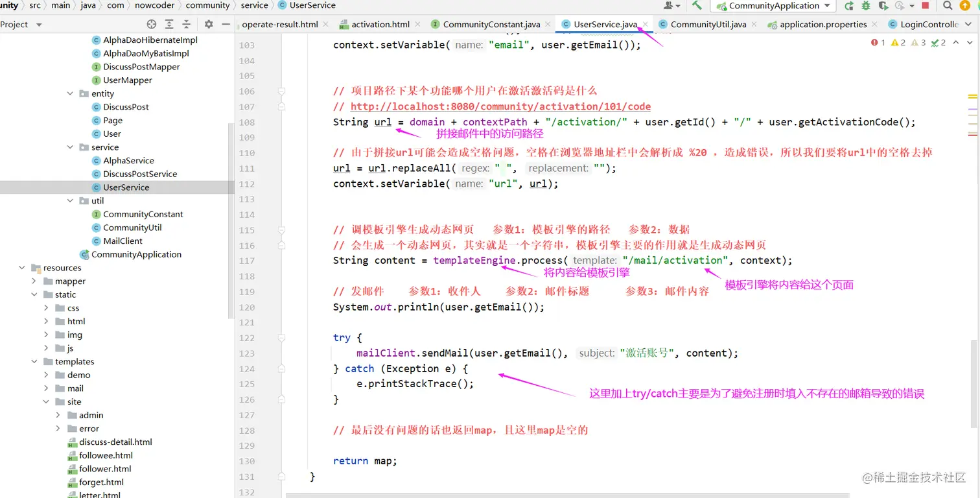Screen dimensions: 980x498
Task: Close the operate-result.html tab
Action: tap(326, 25)
